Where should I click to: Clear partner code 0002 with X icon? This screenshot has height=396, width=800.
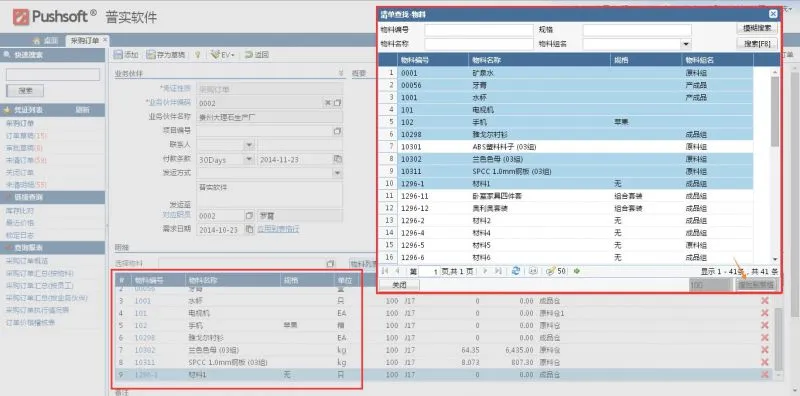pyautogui.click(x=328, y=103)
